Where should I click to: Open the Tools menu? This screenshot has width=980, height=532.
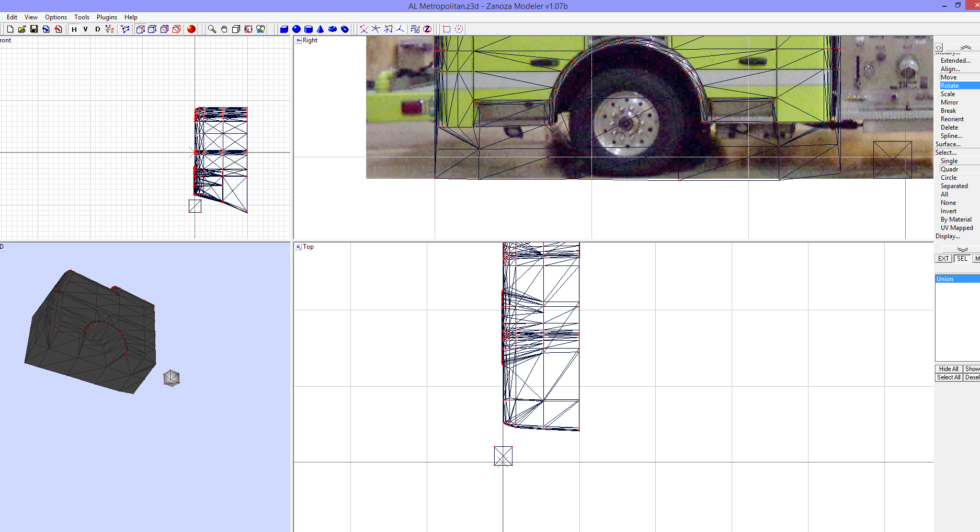(82, 17)
